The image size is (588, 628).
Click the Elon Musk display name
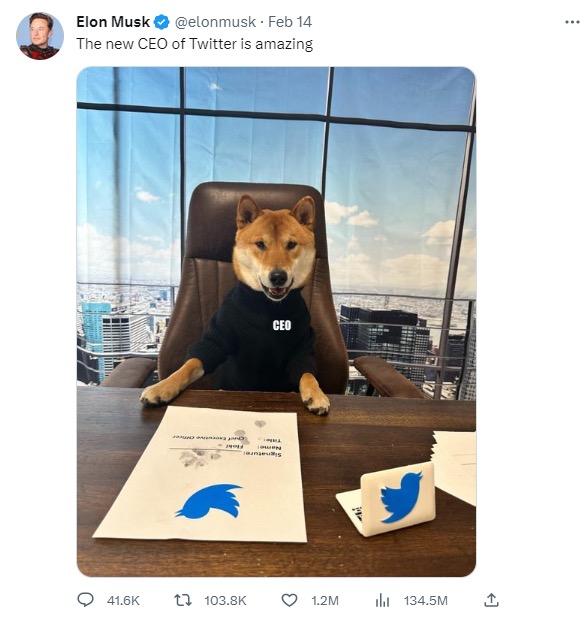pos(113,22)
